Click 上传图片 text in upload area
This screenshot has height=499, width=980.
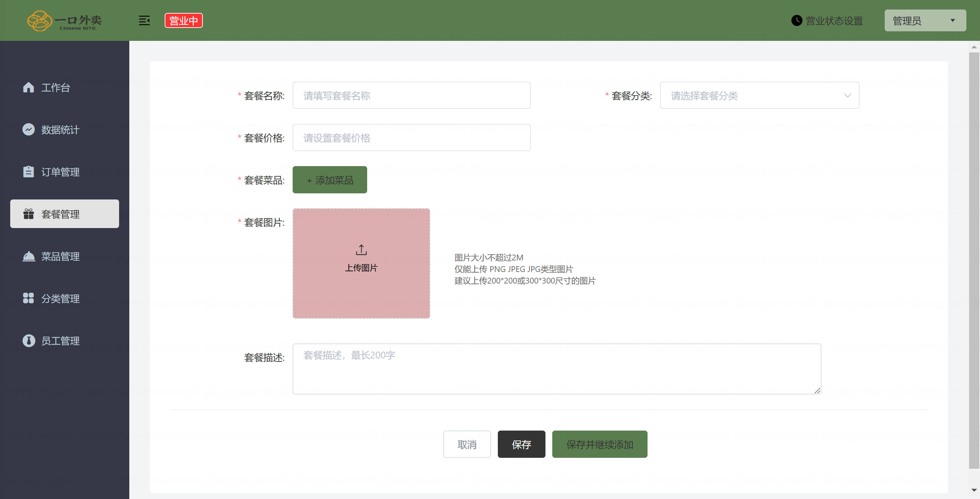(361, 268)
